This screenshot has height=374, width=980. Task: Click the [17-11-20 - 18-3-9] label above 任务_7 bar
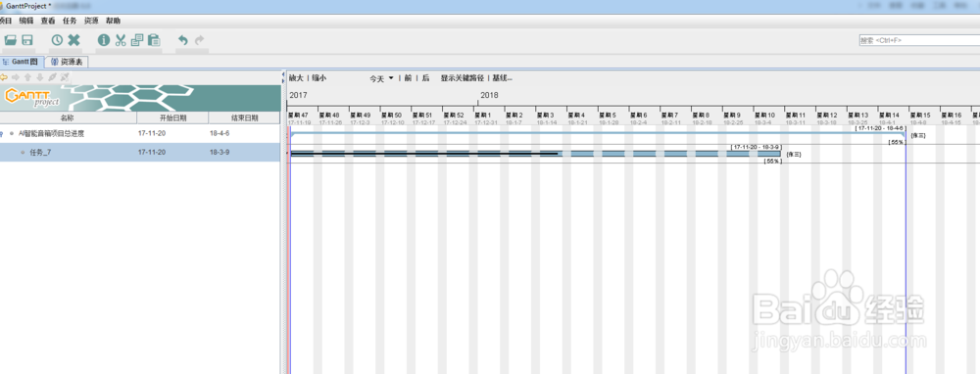point(756,147)
